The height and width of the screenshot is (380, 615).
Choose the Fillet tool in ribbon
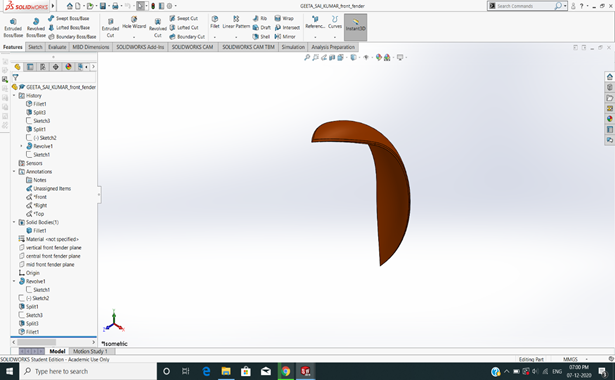click(215, 22)
